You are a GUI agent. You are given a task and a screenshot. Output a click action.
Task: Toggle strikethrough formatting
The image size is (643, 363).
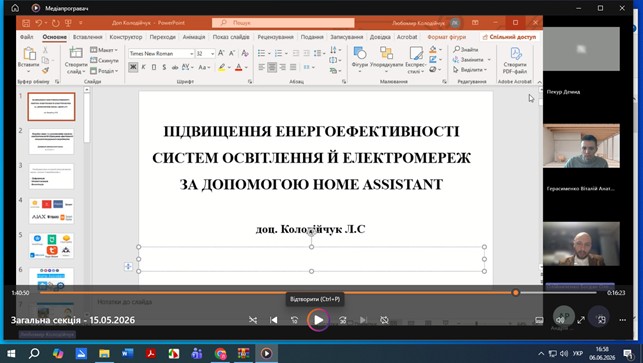[175, 67]
